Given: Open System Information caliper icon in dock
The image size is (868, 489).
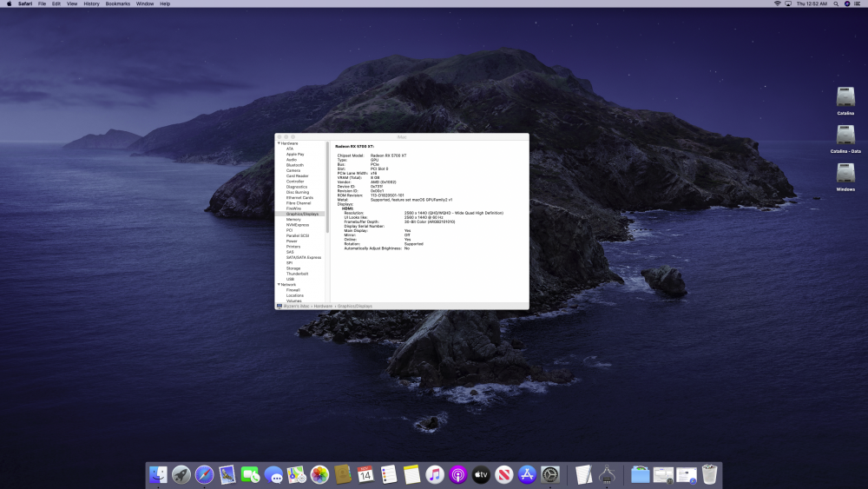Looking at the screenshot, I should (607, 474).
